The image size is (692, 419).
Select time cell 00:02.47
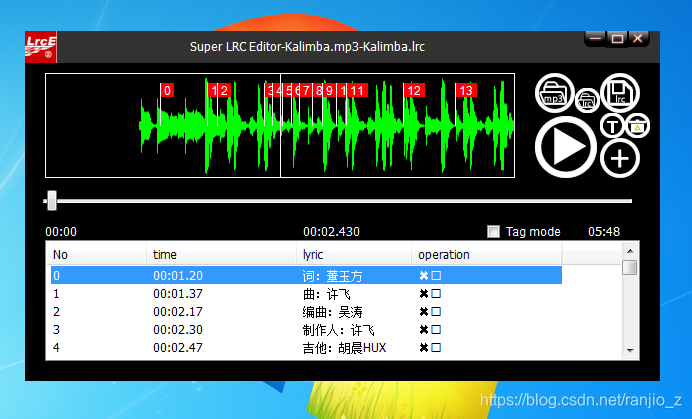click(x=178, y=347)
